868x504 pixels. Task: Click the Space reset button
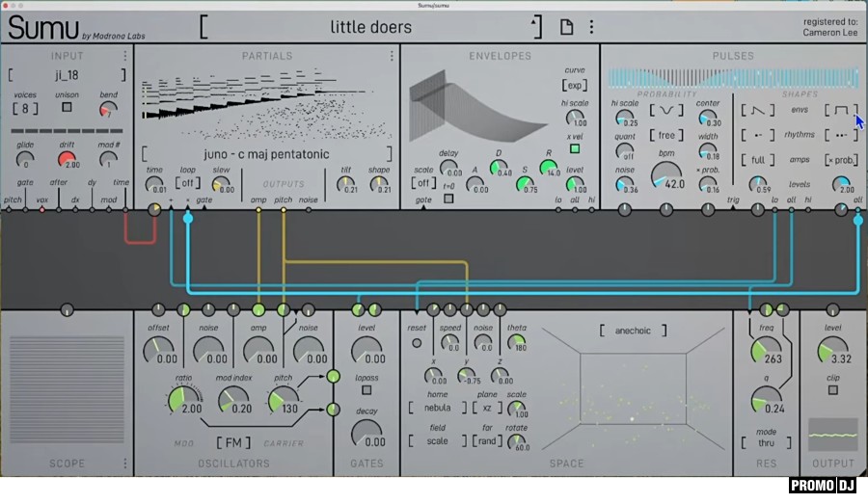click(417, 342)
